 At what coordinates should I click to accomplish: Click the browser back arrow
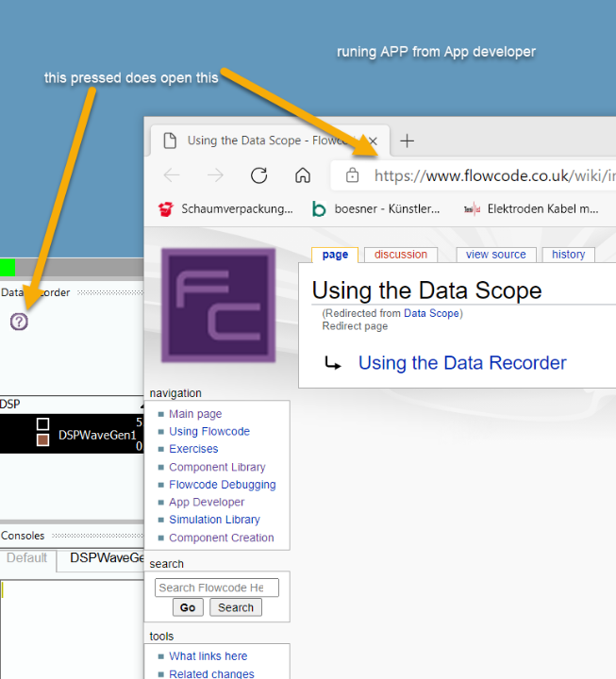pyautogui.click(x=172, y=175)
